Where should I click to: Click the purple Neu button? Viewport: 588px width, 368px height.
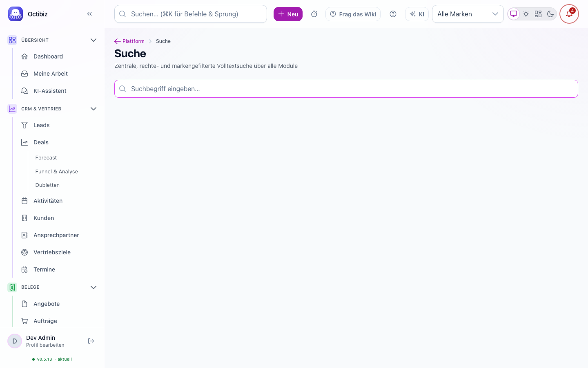[x=288, y=14]
